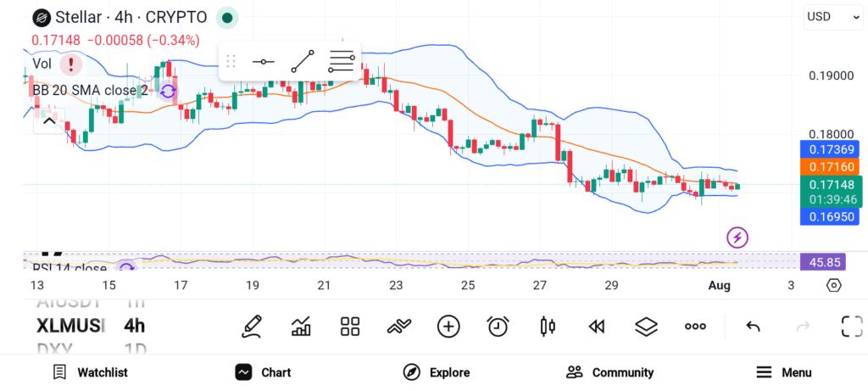Select the horizontal line drawing tool
The image size is (868, 391).
(263, 61)
